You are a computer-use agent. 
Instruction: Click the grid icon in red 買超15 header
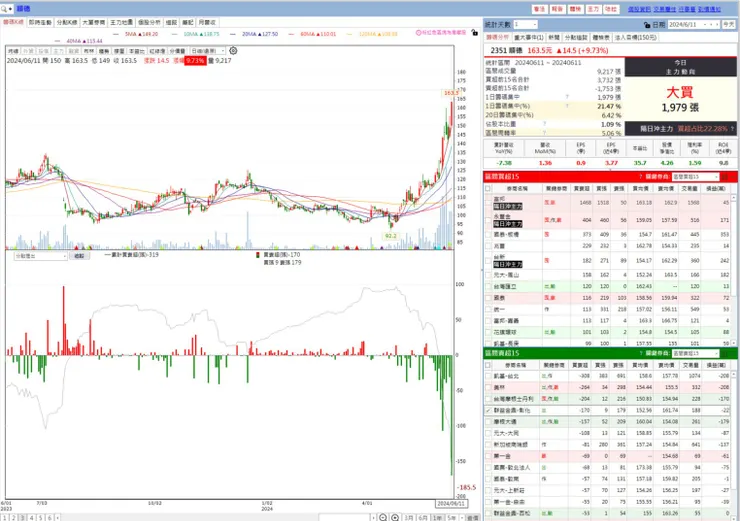pyautogui.click(x=725, y=176)
